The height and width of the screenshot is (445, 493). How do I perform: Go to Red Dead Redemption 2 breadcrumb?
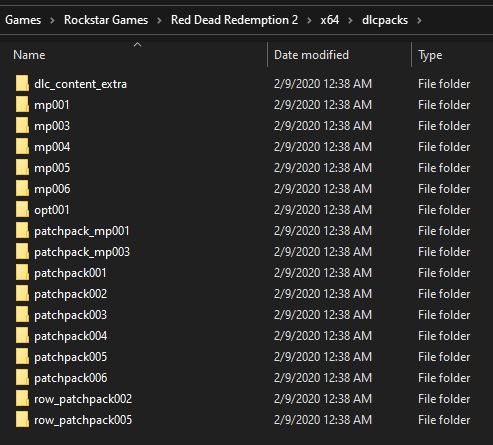pyautogui.click(x=234, y=20)
